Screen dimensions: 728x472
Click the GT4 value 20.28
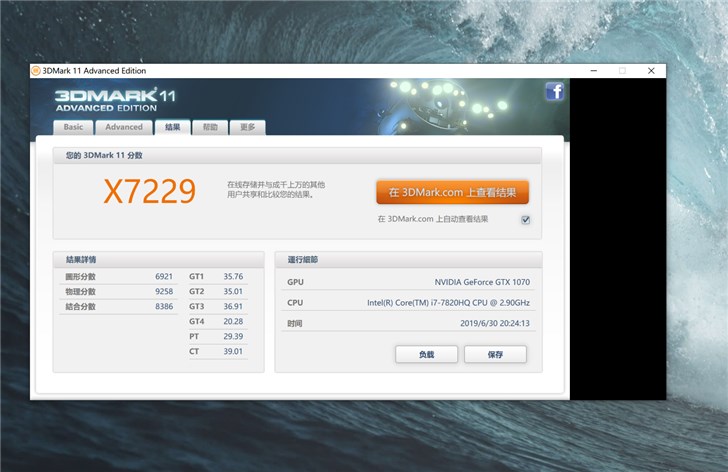pyautogui.click(x=233, y=321)
